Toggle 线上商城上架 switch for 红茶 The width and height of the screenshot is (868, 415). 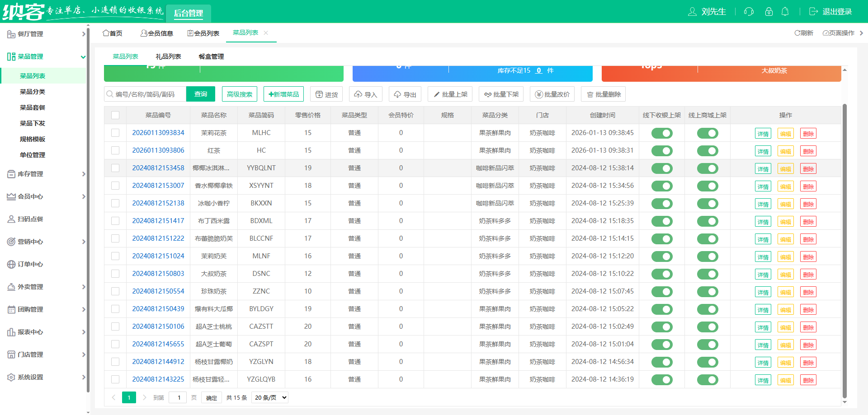pos(708,151)
